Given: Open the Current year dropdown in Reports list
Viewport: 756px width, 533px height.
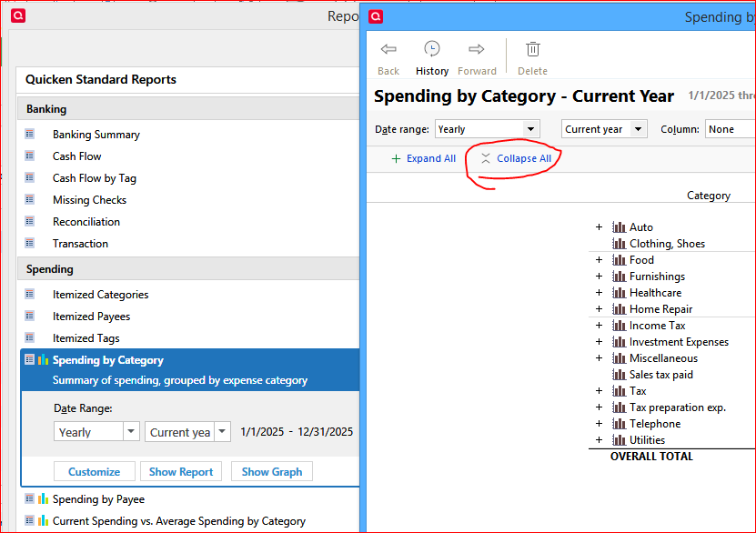Looking at the screenshot, I should click(187, 431).
